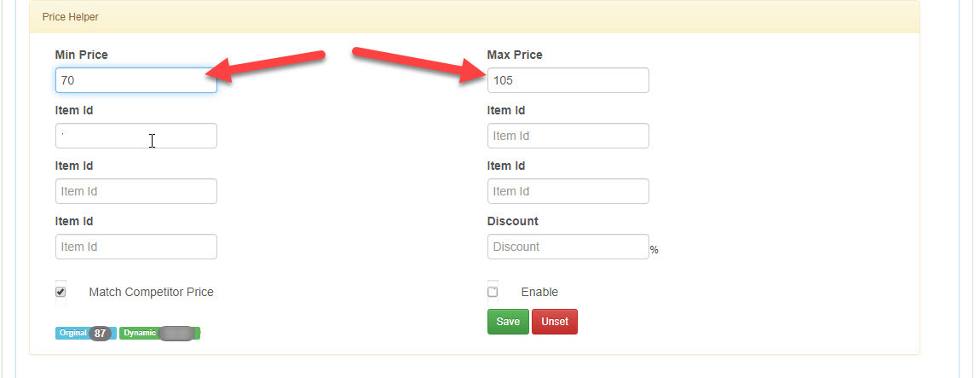Click the Max Price label

(x=515, y=55)
